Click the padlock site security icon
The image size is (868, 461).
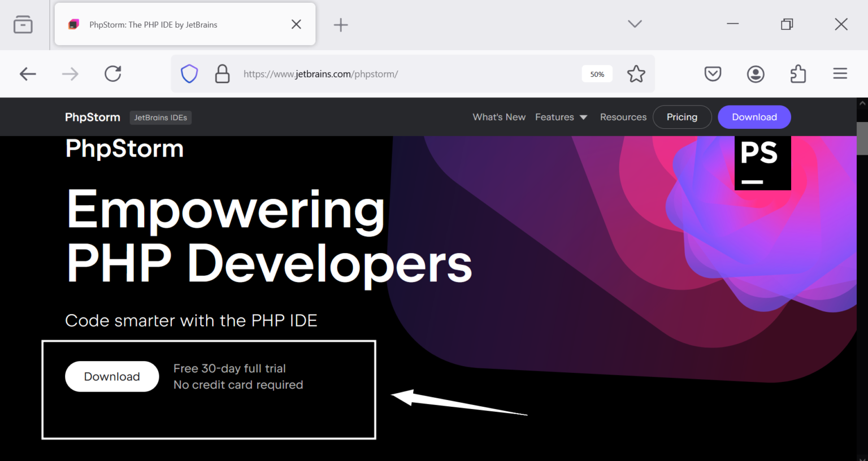(222, 73)
